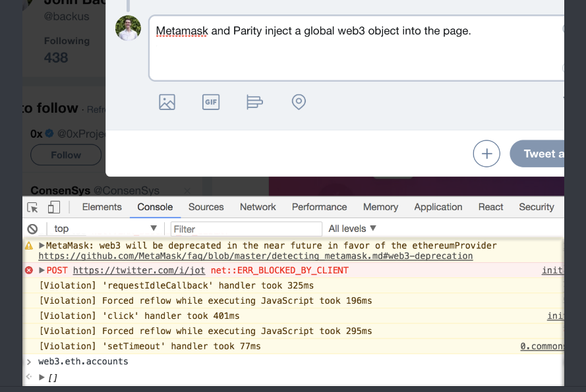Viewport: 586px width, 392px height.
Task: Click the red error icon
Action: [x=29, y=270]
